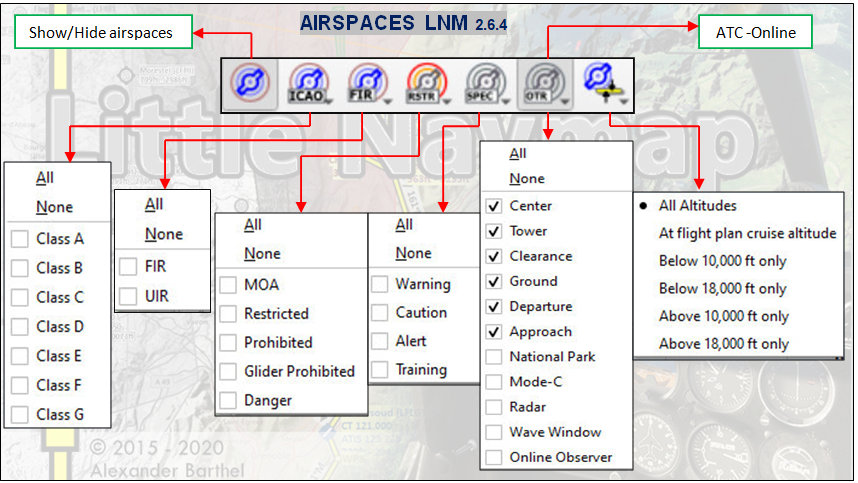Choose All in the FIR/UIR menu

click(154, 205)
